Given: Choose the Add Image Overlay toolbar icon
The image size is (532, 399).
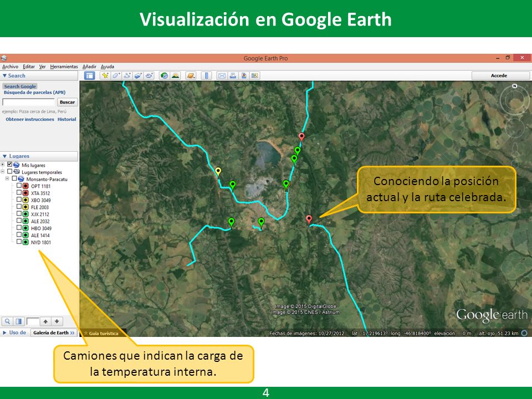Looking at the screenshot, I should coord(138,76).
